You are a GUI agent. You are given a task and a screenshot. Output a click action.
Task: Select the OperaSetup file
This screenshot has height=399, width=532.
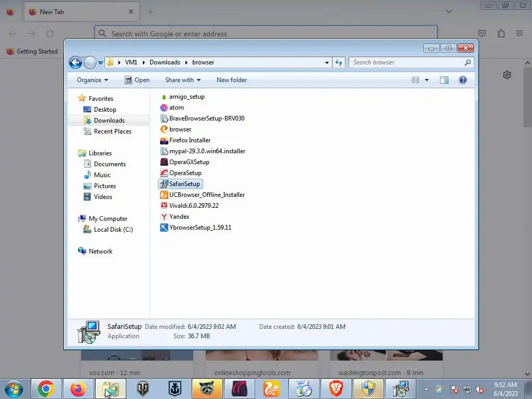point(181,173)
